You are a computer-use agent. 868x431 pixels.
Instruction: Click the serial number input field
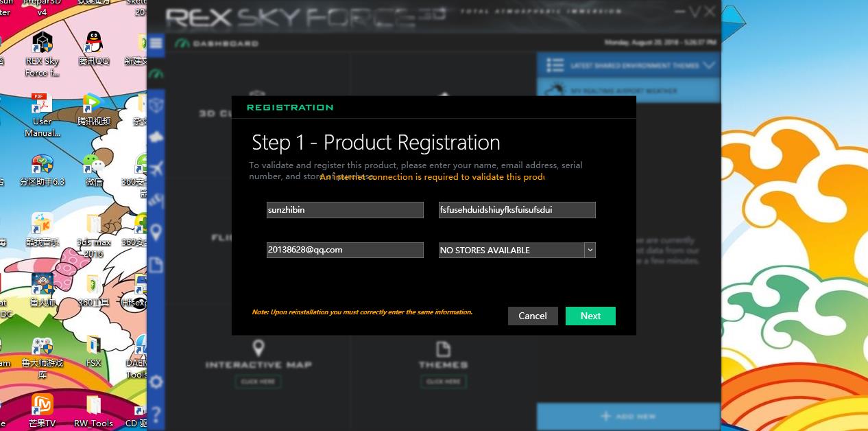pyautogui.click(x=517, y=210)
